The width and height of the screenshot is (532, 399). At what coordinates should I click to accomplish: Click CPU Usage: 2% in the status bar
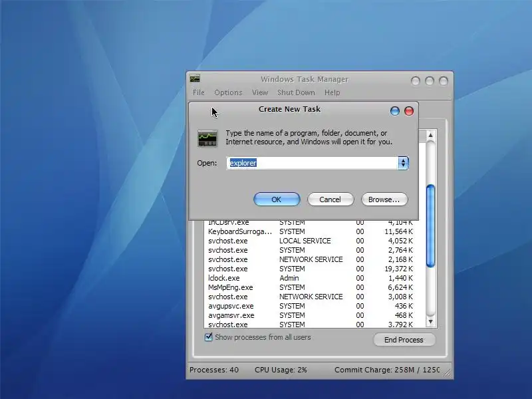281,370
